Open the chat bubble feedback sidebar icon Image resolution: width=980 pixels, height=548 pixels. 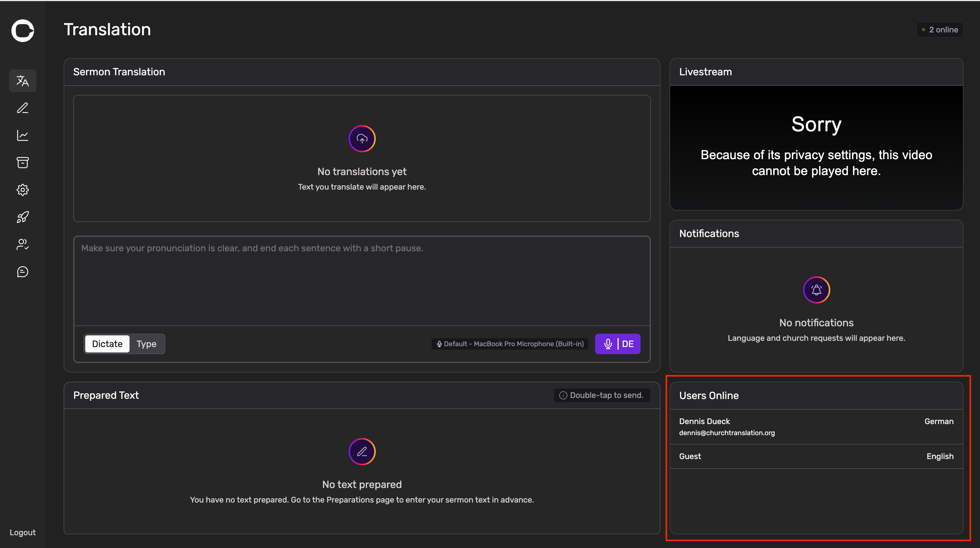coord(22,272)
